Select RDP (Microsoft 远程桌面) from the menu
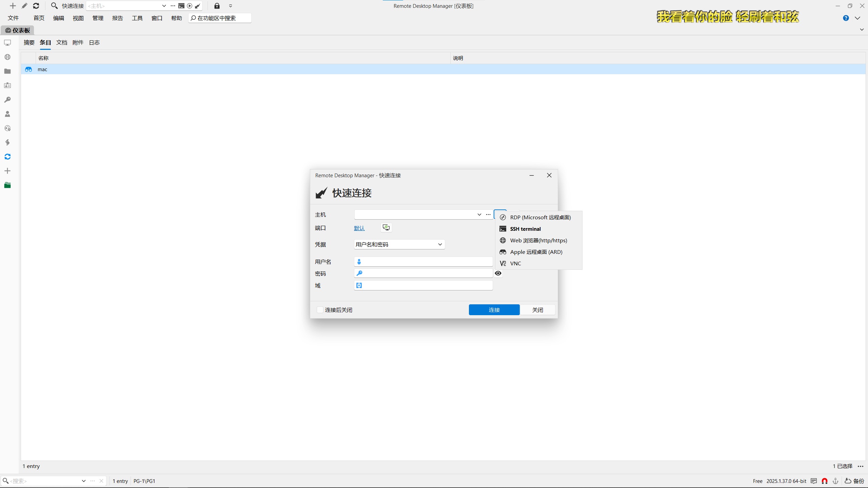 pos(539,217)
